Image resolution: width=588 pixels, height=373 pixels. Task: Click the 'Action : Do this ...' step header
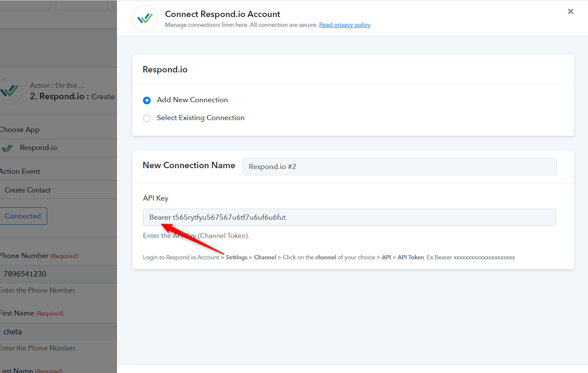pos(57,85)
